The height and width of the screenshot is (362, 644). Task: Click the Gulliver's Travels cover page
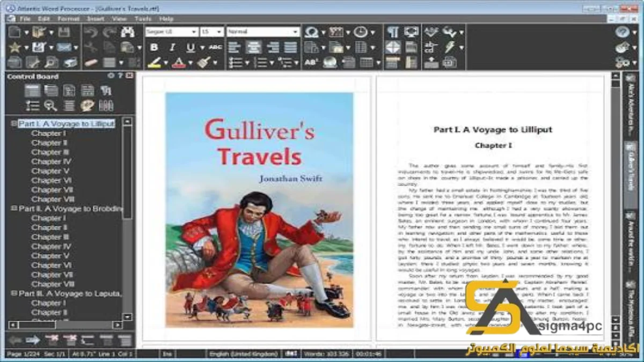tap(259, 210)
